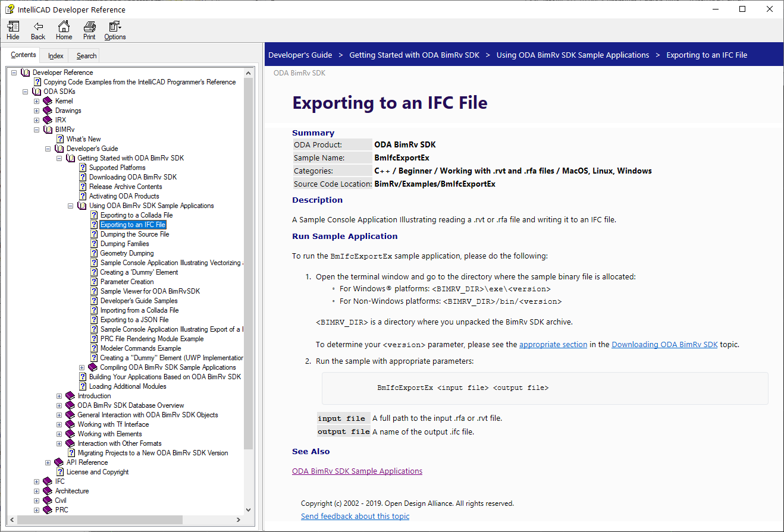784x532 pixels.
Task: Select Developer's Guide Samples topic
Action: (139, 301)
